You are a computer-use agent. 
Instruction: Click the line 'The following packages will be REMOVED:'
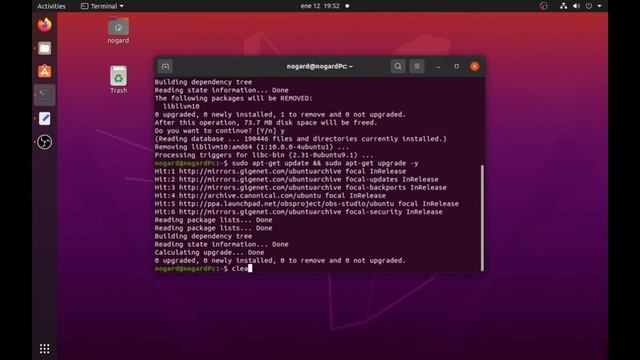pos(233,98)
